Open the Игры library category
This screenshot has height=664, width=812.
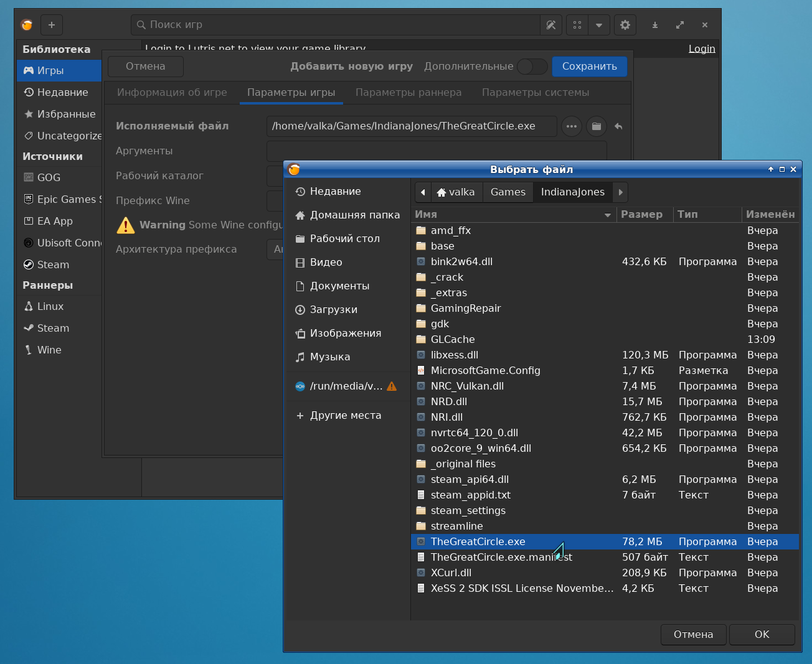point(59,70)
